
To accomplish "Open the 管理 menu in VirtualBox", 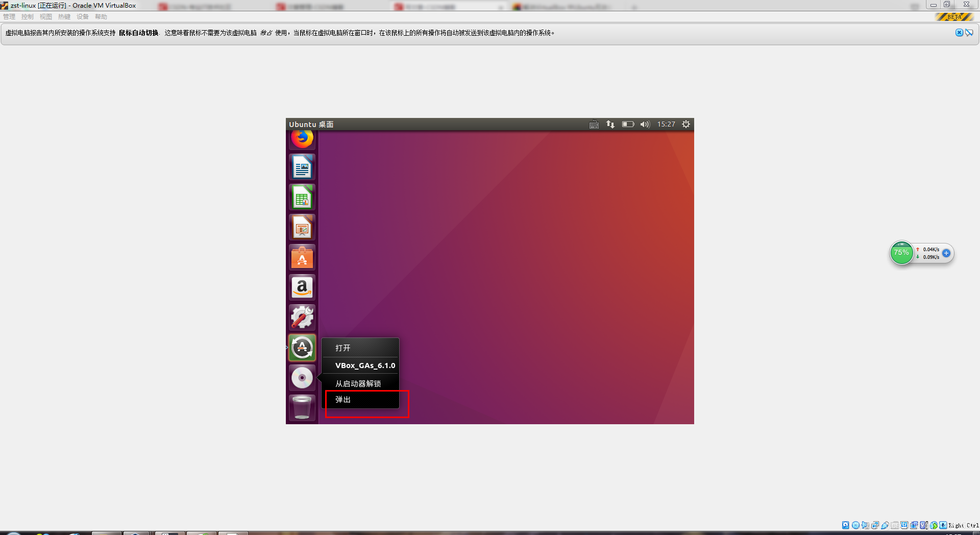I will [9, 17].
